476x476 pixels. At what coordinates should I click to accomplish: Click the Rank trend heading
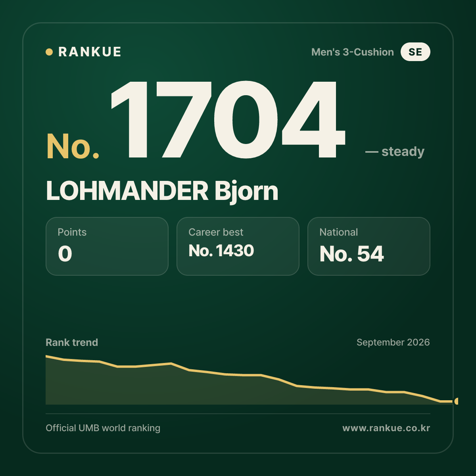(x=72, y=342)
